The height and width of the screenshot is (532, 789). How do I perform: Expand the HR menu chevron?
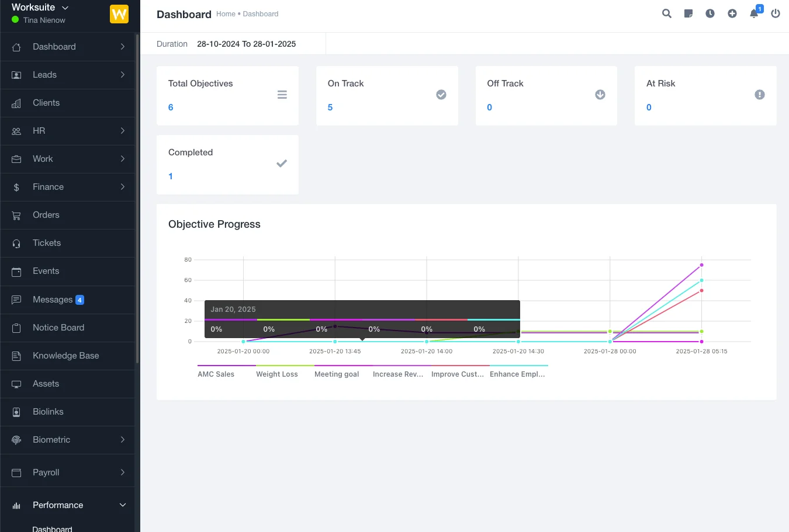click(x=122, y=131)
